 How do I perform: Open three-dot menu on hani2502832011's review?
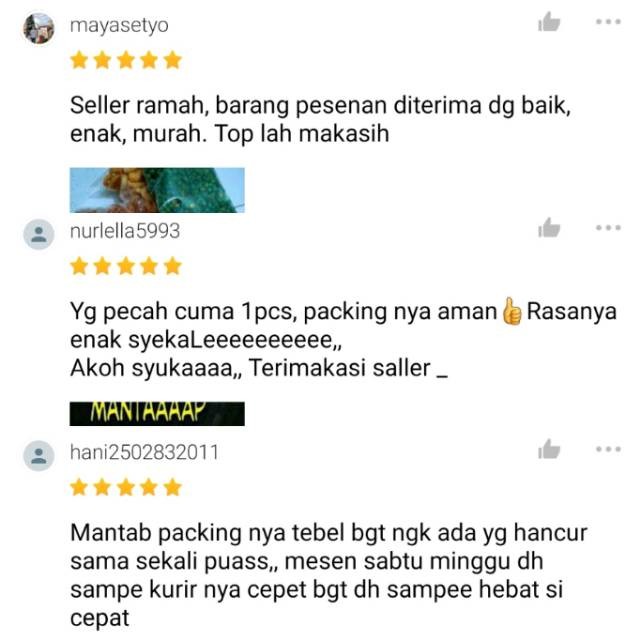(x=608, y=449)
